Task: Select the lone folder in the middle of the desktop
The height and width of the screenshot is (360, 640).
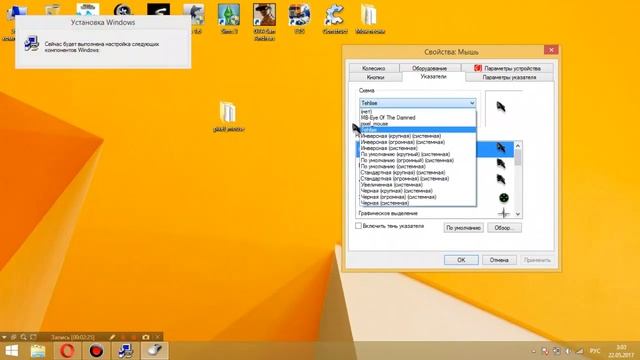Action: click(x=228, y=116)
